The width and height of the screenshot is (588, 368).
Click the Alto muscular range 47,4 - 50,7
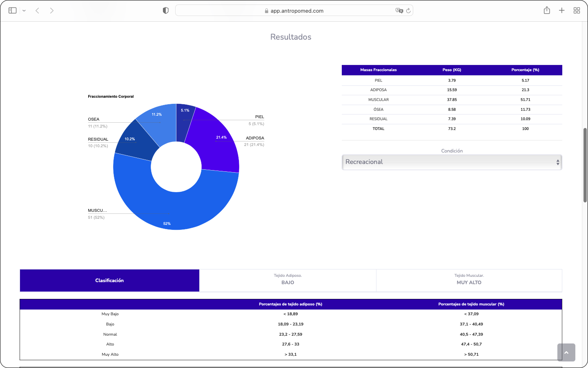pyautogui.click(x=471, y=344)
